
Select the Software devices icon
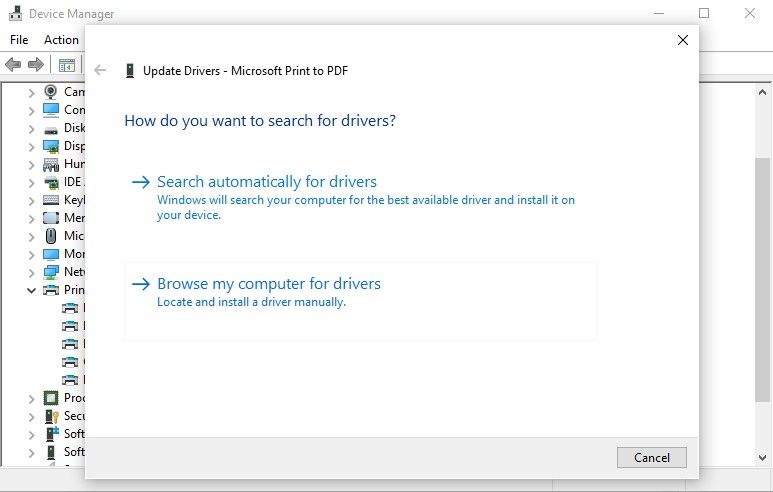51,452
